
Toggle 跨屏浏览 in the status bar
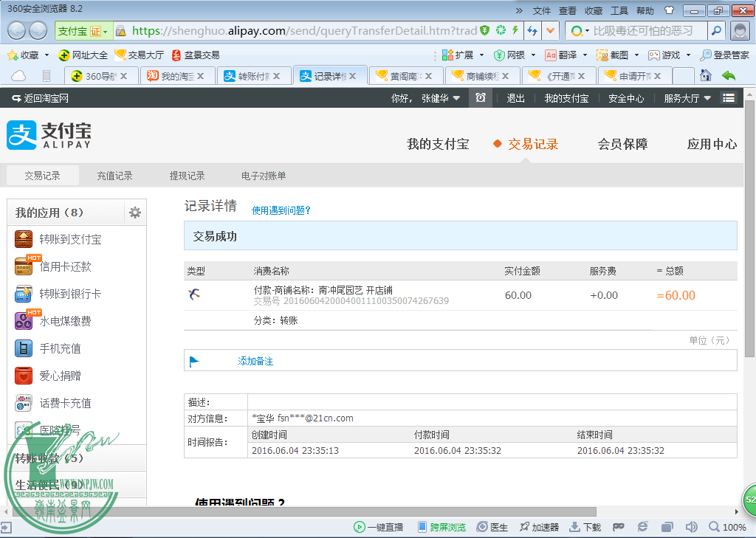(x=441, y=527)
